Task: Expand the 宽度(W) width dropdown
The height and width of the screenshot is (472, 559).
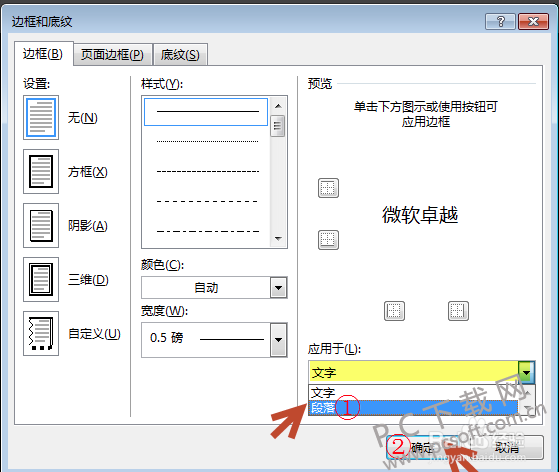Action: [278, 340]
